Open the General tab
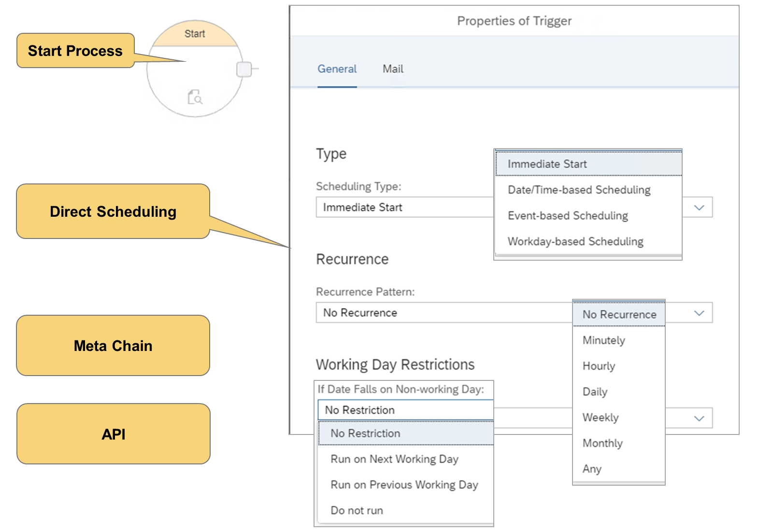Viewport: 773px width, 532px height. tap(337, 69)
